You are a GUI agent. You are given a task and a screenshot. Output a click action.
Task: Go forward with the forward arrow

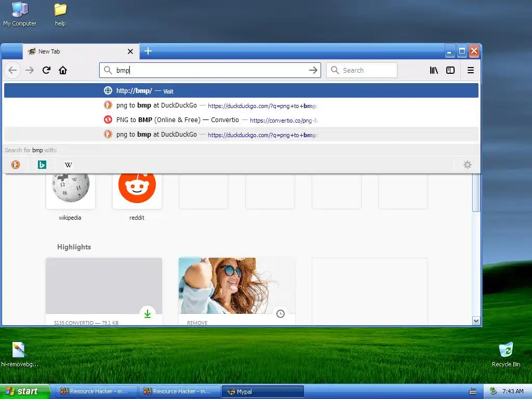tap(30, 70)
